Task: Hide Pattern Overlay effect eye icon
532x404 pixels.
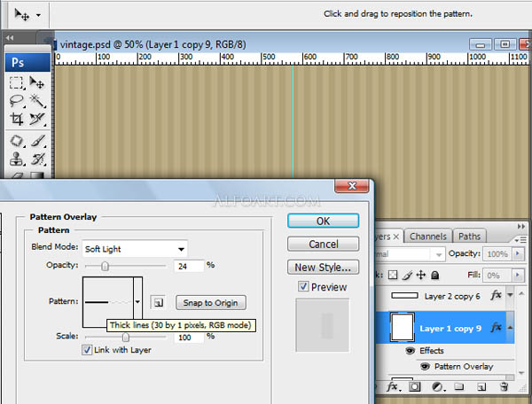Action: pyautogui.click(x=425, y=367)
